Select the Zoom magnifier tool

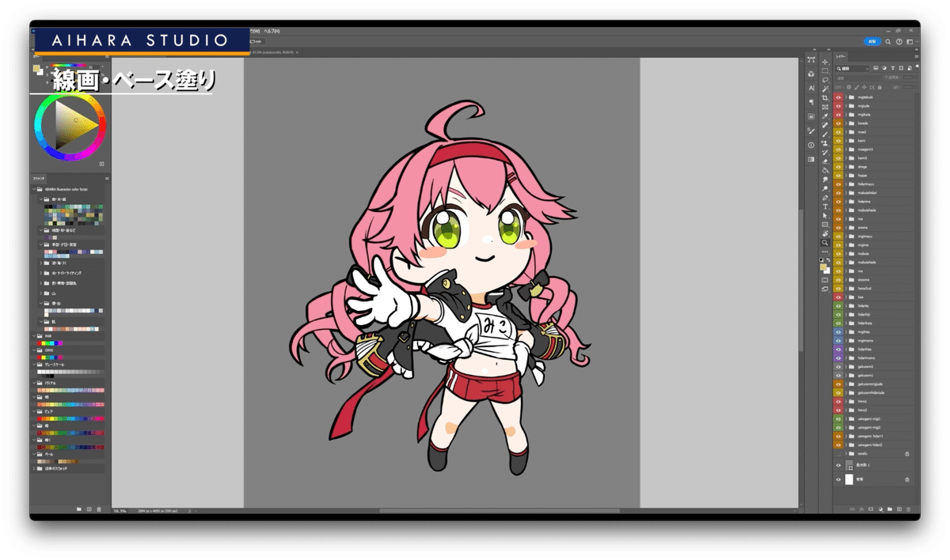(825, 243)
